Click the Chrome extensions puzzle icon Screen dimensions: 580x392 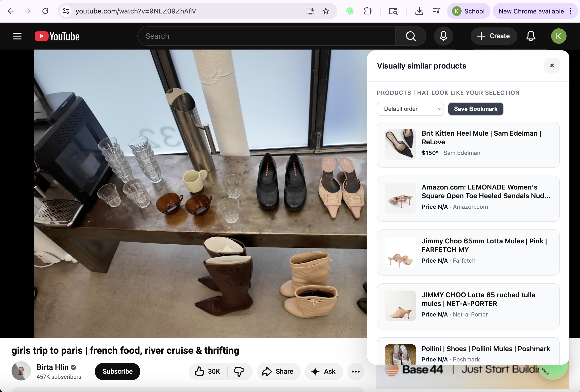[367, 11]
